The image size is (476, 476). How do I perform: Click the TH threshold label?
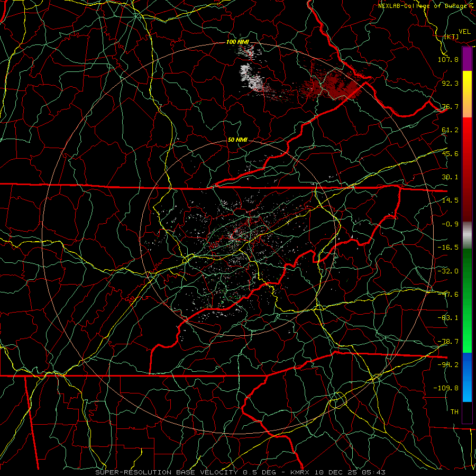pos(454,411)
